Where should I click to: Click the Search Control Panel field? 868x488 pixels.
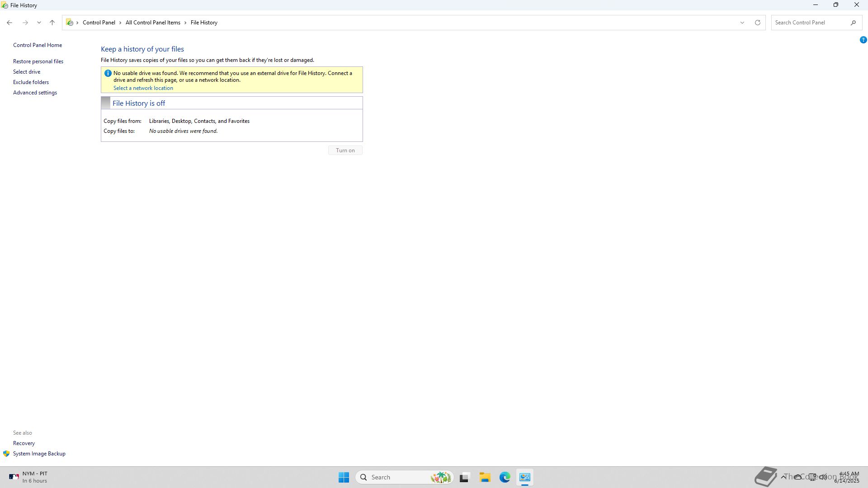coord(809,23)
